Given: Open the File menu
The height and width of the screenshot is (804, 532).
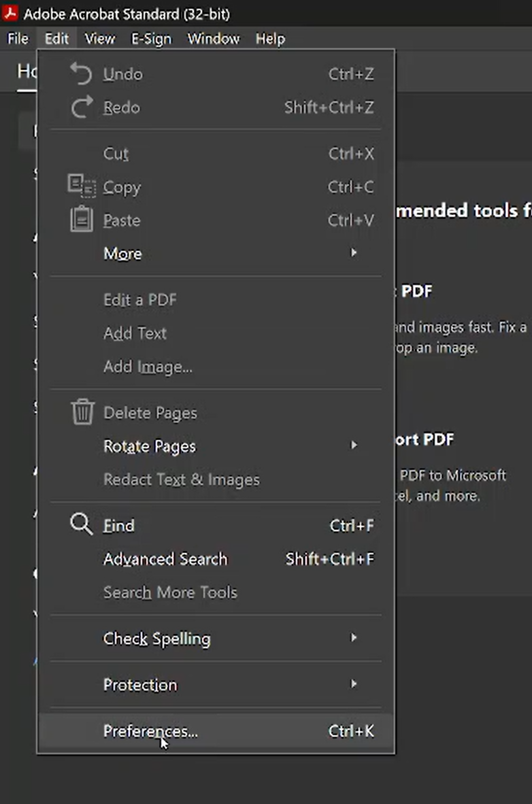Looking at the screenshot, I should (17, 39).
